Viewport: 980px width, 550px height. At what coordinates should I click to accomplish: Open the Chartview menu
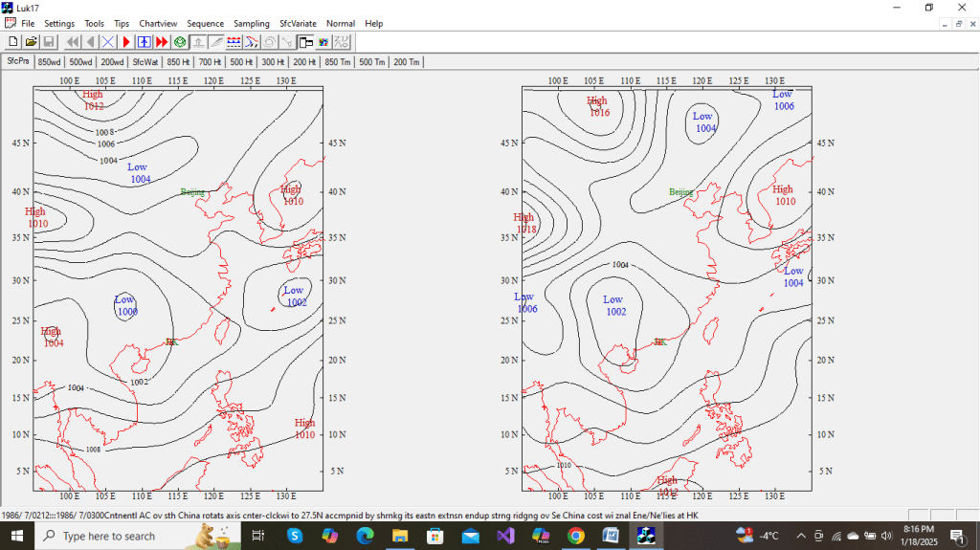(158, 23)
